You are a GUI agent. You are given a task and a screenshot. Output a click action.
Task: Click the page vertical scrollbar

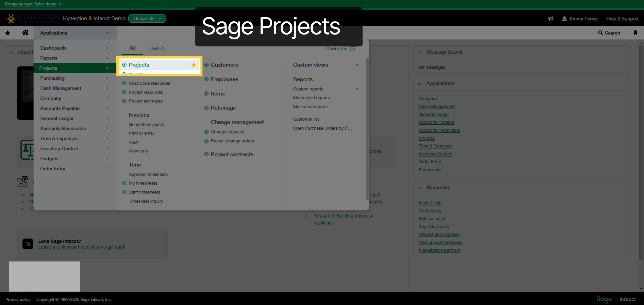(641, 153)
